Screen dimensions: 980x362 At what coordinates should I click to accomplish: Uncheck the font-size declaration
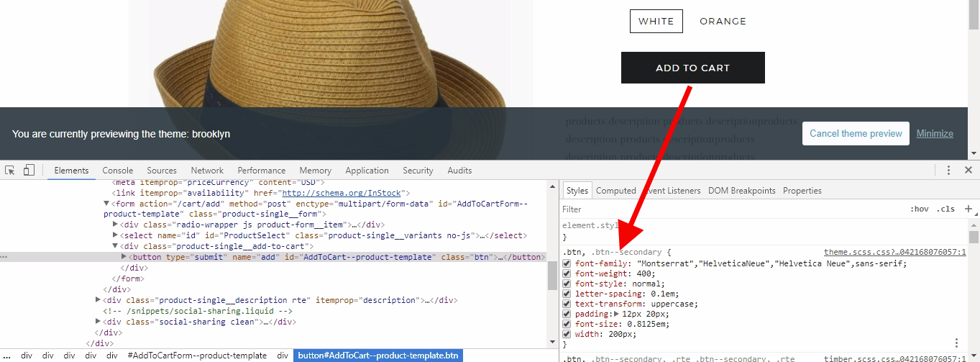(567, 324)
